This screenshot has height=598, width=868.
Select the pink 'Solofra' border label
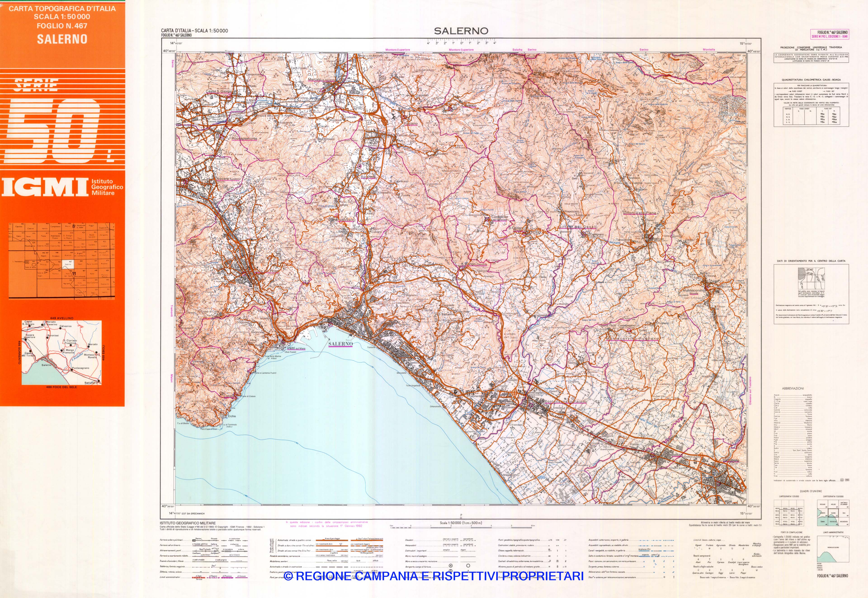517,50
